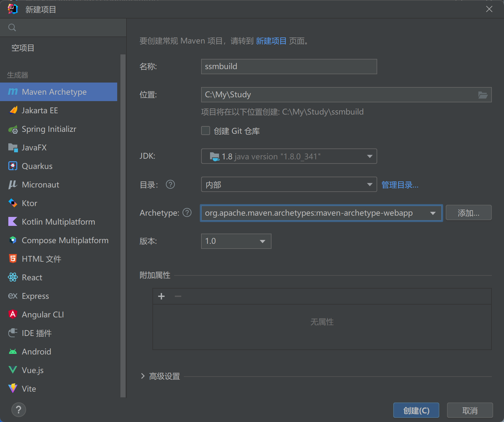Select Compose Multiplatform in the generator list
The height and width of the screenshot is (422, 504).
pyautogui.click(x=59, y=240)
